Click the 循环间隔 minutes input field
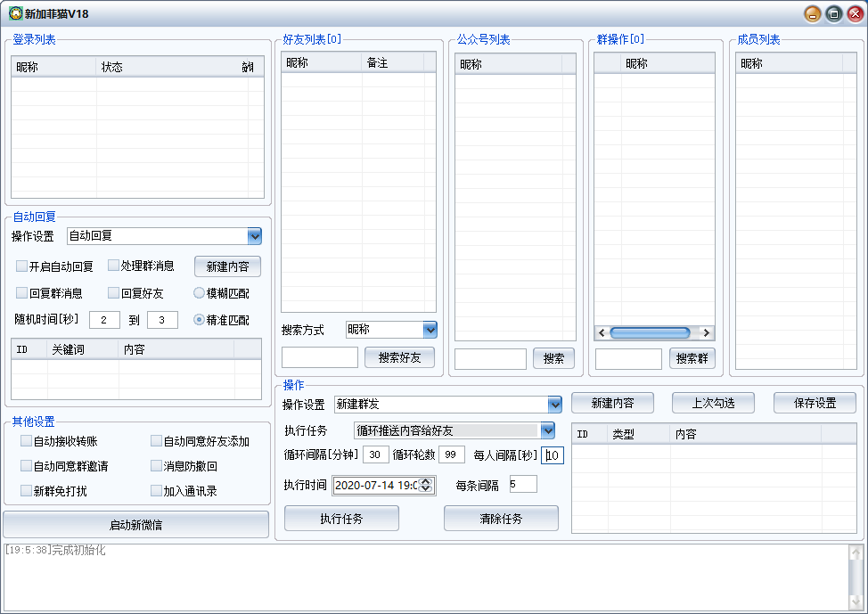Image resolution: width=868 pixels, height=614 pixels. (x=376, y=454)
